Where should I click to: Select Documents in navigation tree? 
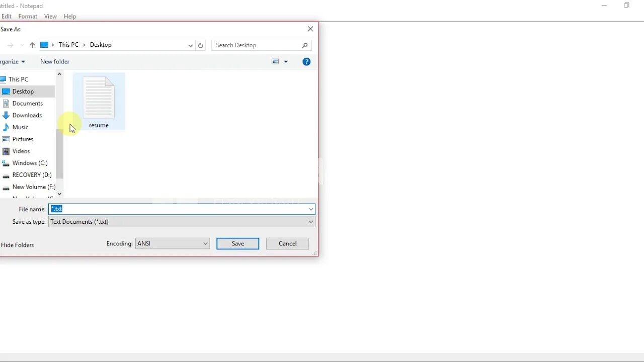pyautogui.click(x=28, y=104)
